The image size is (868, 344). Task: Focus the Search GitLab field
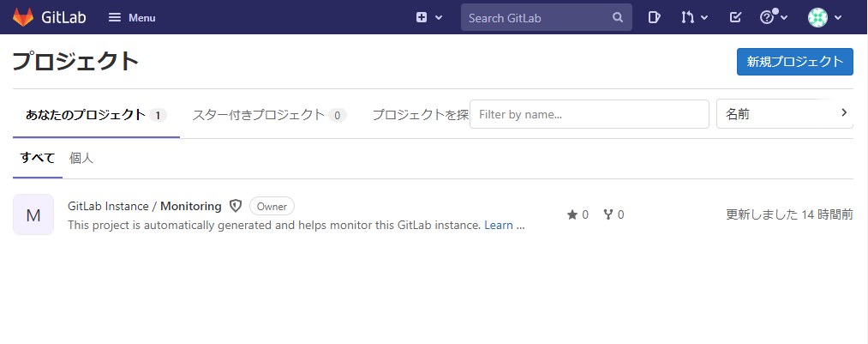coord(547,18)
